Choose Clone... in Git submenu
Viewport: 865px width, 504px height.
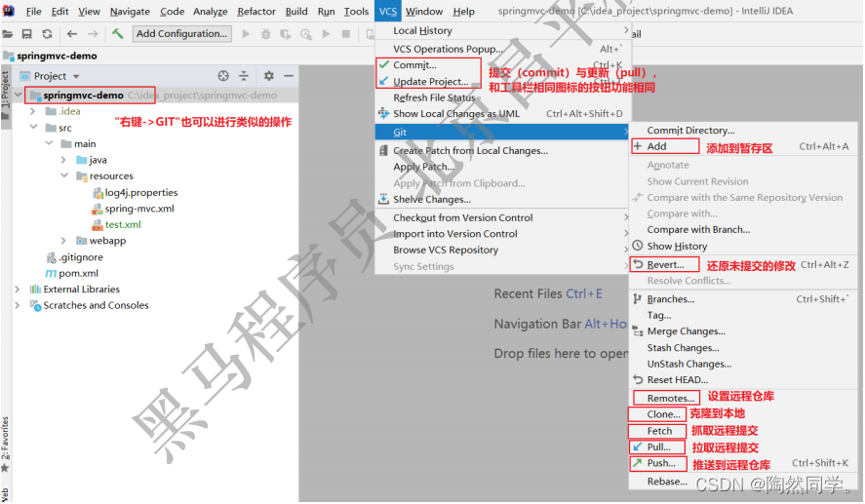[x=743, y=414]
